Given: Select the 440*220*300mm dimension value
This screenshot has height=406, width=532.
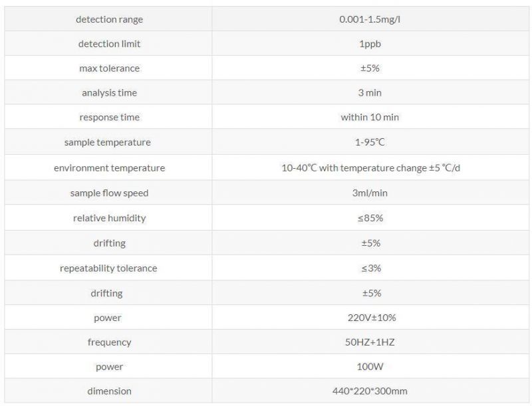Looking at the screenshot, I should (370, 391).
